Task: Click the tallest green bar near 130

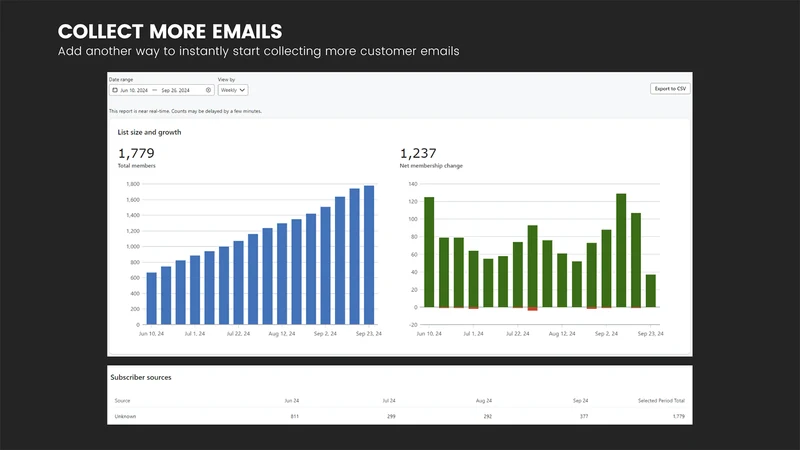Action: 621,250
